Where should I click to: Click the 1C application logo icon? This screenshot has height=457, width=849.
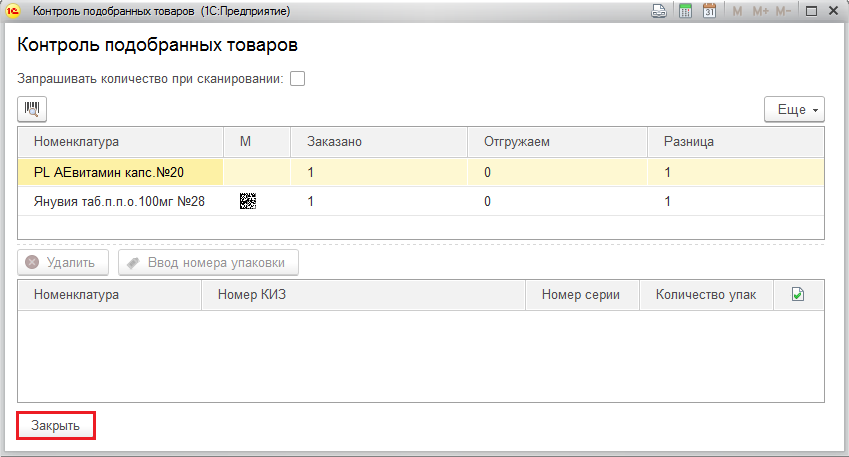tap(14, 12)
